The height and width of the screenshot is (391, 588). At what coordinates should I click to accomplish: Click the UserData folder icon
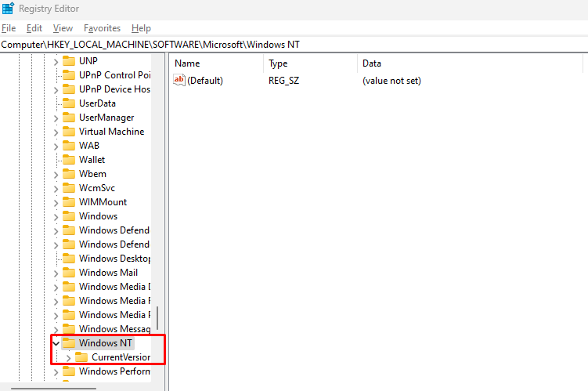(69, 103)
